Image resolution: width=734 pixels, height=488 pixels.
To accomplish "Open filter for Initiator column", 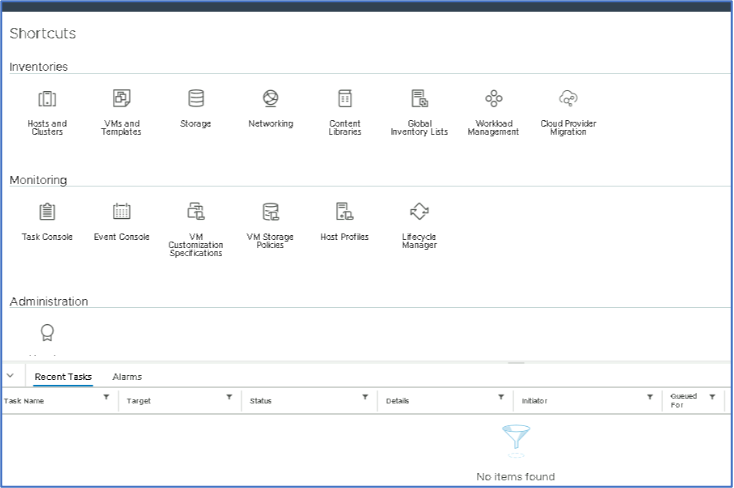I will pos(650,398).
